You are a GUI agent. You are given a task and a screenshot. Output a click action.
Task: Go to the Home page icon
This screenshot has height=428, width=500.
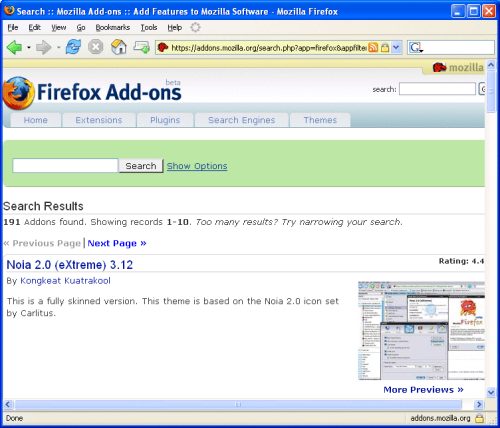pos(119,47)
